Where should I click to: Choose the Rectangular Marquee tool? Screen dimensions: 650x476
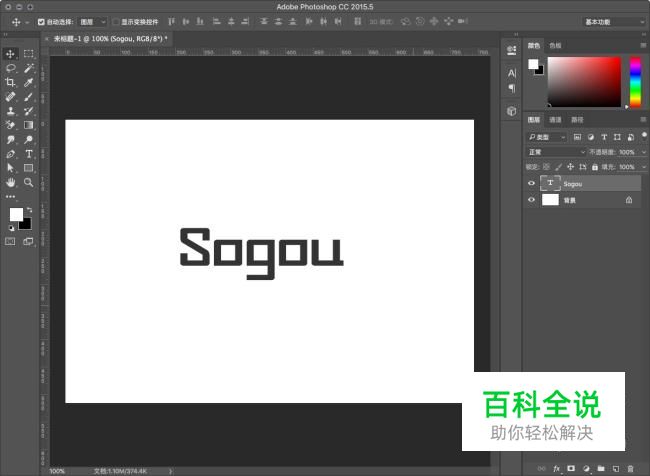point(29,54)
